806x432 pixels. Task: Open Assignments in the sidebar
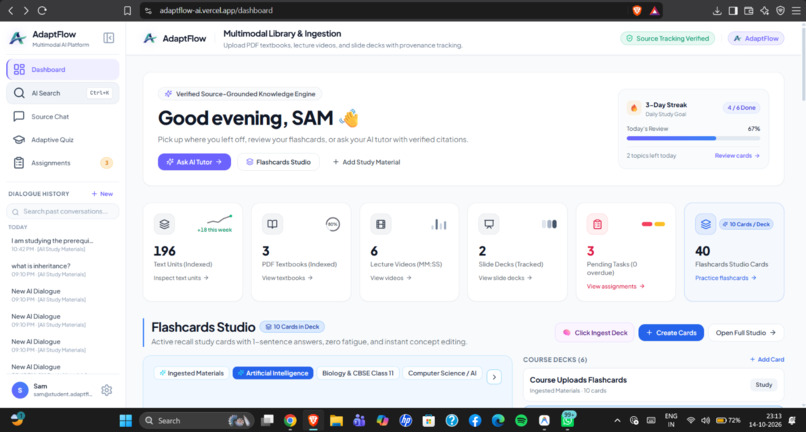tap(63, 163)
